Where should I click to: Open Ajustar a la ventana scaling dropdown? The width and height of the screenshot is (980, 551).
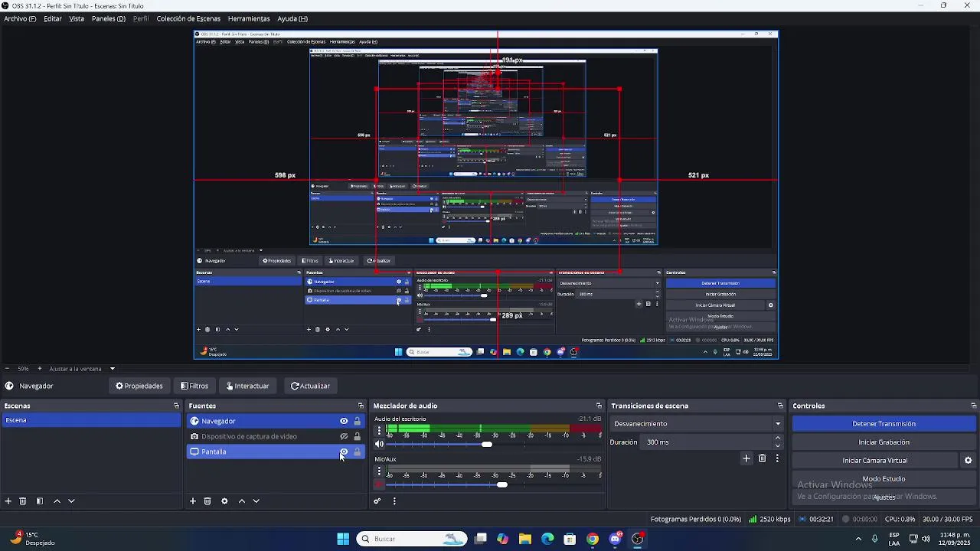coord(82,369)
